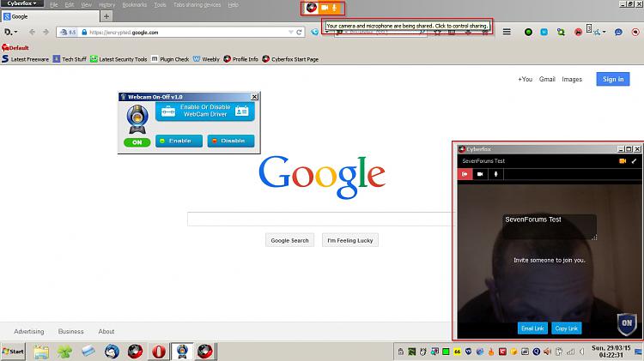The width and height of the screenshot is (644, 361).
Task: Click the microphone sharing indicator at top
Action: pyautogui.click(x=334, y=8)
